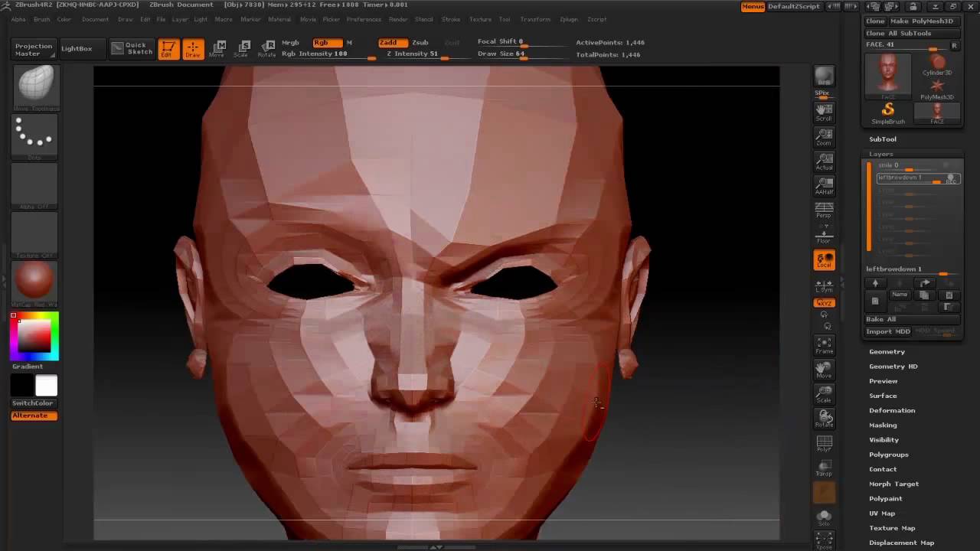
Task: Open the Transform menu
Action: click(x=535, y=19)
